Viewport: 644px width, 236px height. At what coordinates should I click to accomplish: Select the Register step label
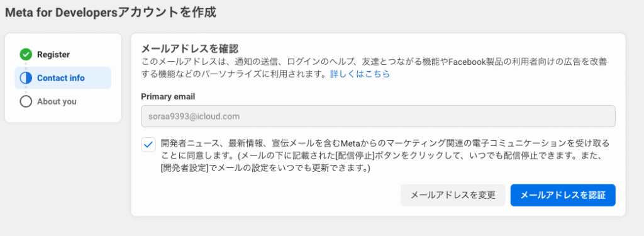[x=53, y=54]
